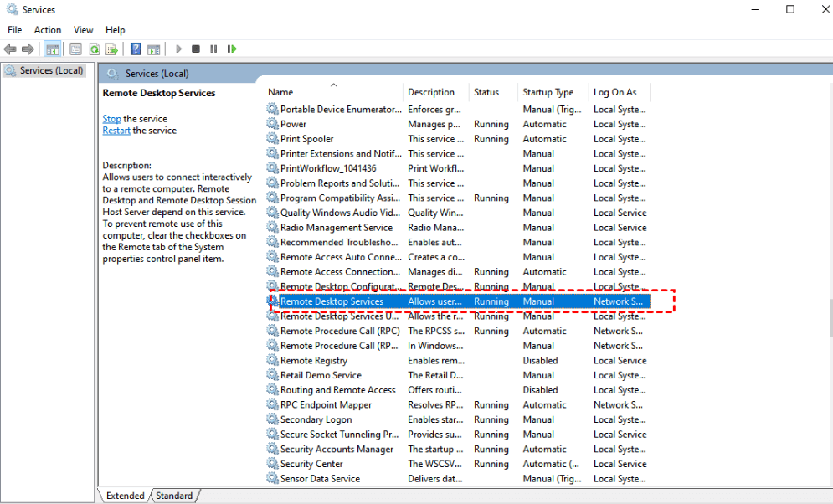Click the Services app icon in title bar
The height and width of the screenshot is (504, 833).
[x=11, y=9]
